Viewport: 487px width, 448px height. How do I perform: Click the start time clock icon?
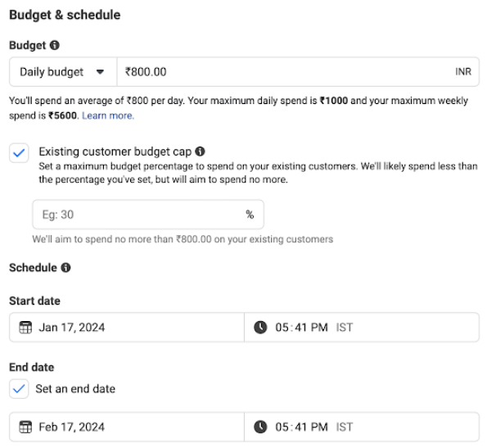coord(260,328)
